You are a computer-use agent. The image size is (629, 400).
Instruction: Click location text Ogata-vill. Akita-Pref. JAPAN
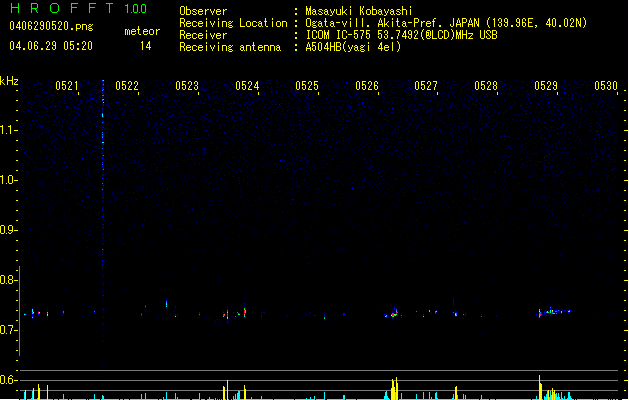pyautogui.click(x=392, y=23)
